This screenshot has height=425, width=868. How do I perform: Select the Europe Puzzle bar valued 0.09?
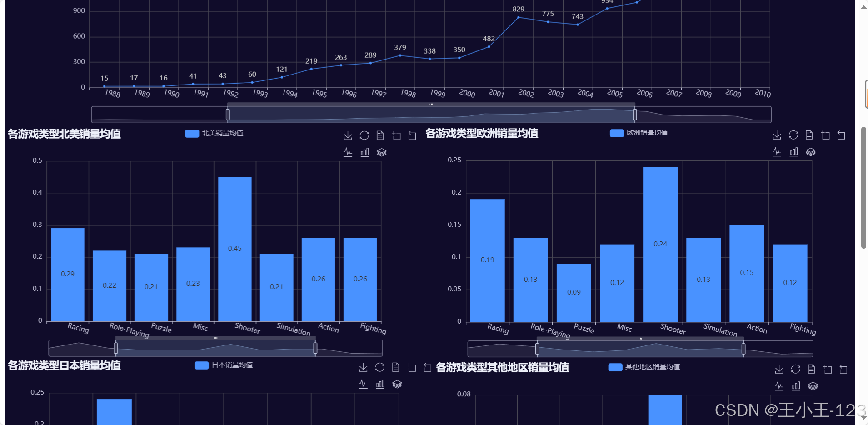[x=574, y=292]
